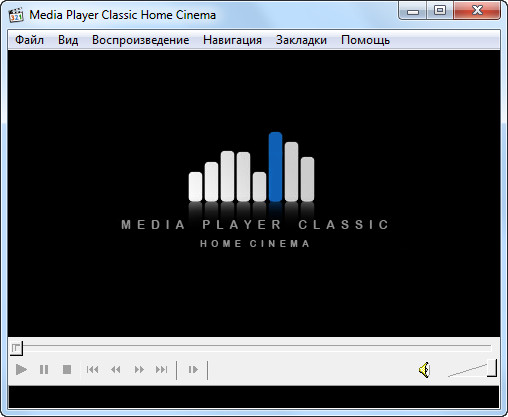Open the Вид menu
Screen dimensions: 508x417
68,40
